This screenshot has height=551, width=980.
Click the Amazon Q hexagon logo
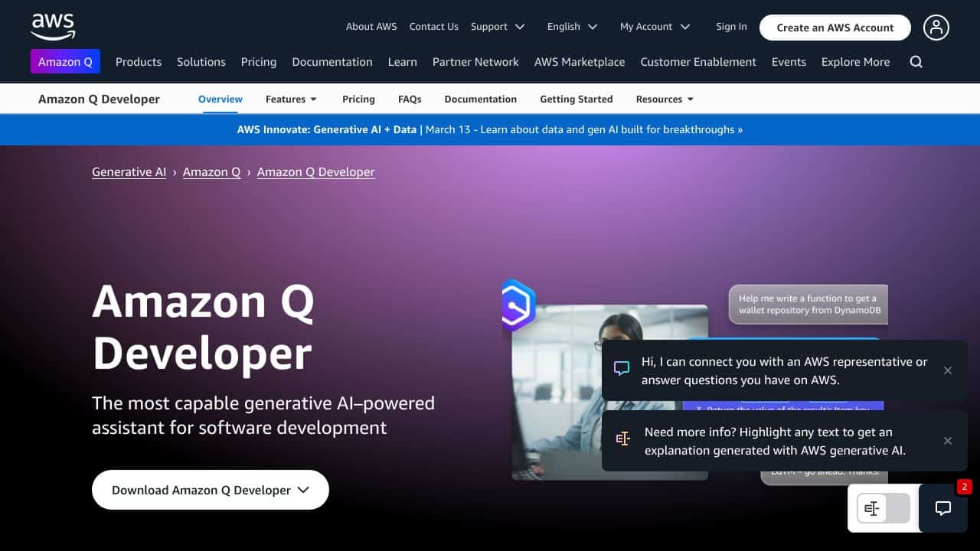click(x=518, y=305)
